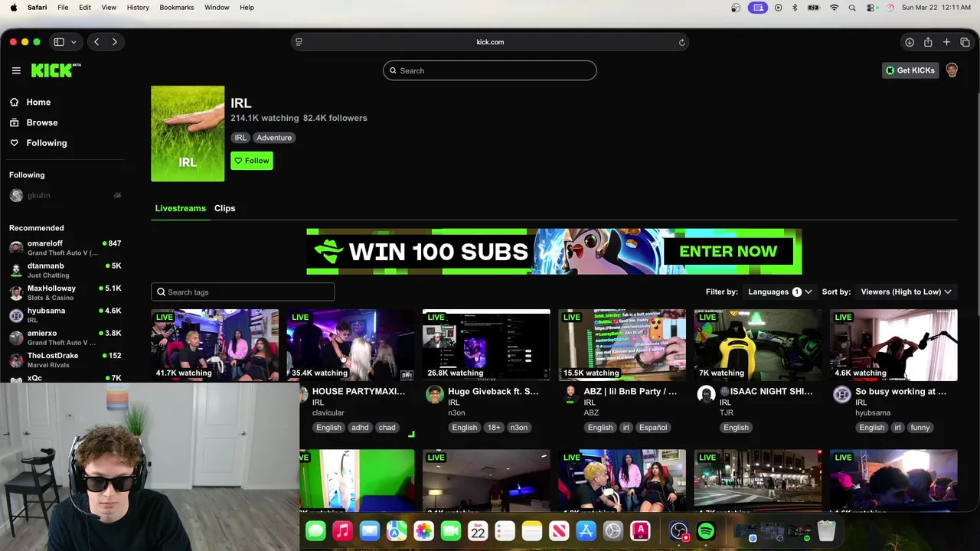The height and width of the screenshot is (551, 980).
Task: Toggle the Safari sidebar button
Action: click(x=59, y=42)
